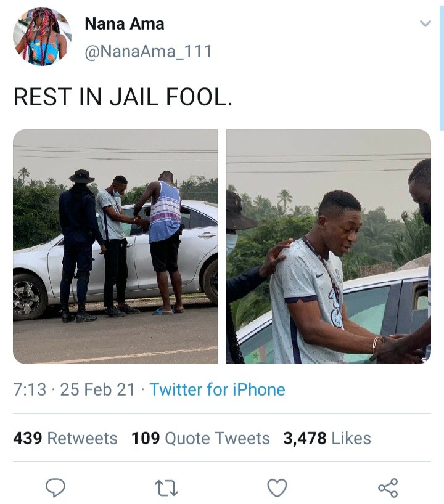Tap the retweet arrows icon
This screenshot has height=504, width=444.
pyautogui.click(x=166, y=488)
